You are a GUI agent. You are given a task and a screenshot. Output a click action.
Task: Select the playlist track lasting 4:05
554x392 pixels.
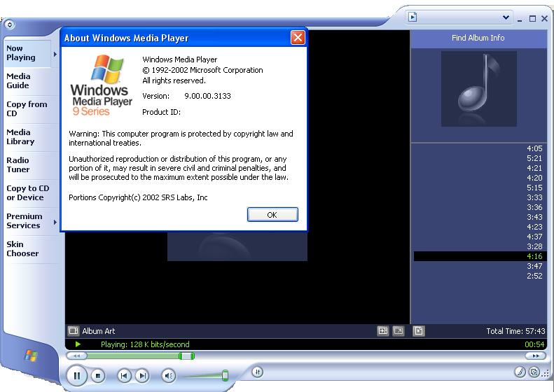[480, 148]
